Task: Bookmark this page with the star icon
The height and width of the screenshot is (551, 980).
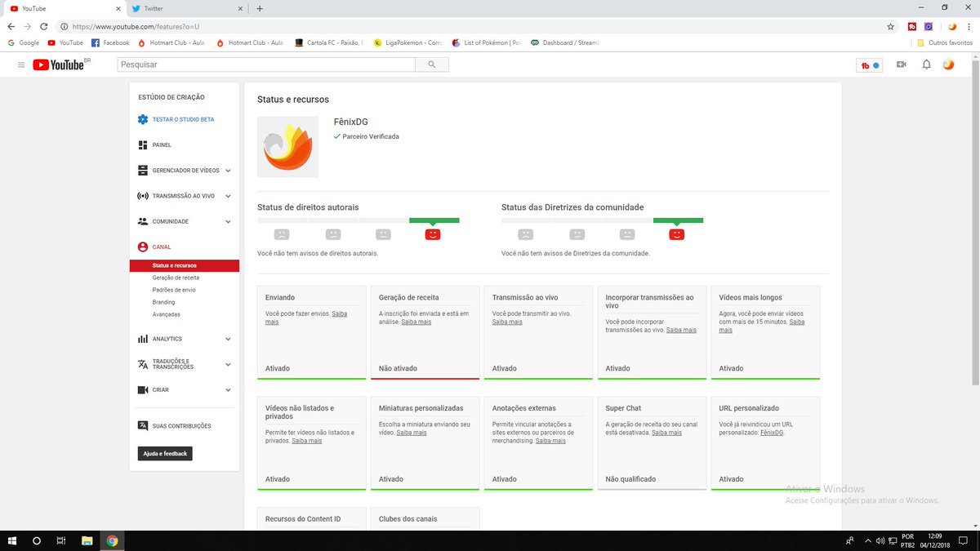Action: (x=890, y=26)
